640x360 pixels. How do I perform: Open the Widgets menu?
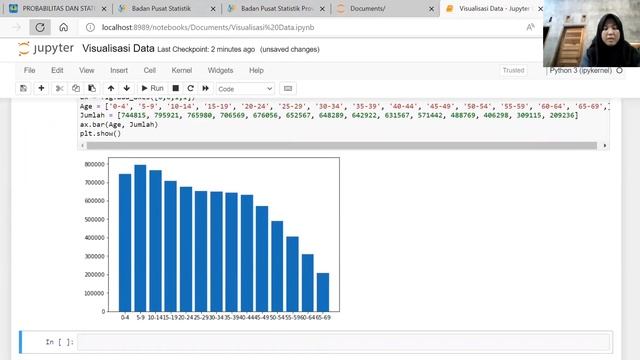(220, 70)
